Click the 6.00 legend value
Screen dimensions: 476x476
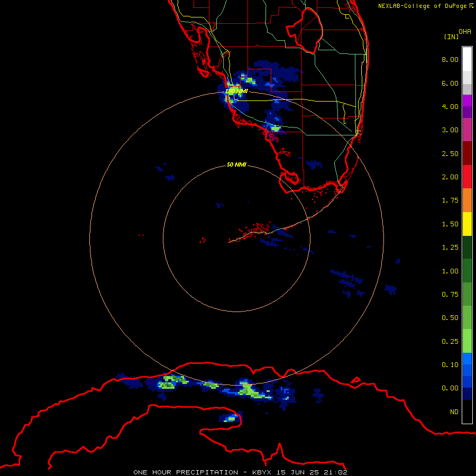[450, 83]
